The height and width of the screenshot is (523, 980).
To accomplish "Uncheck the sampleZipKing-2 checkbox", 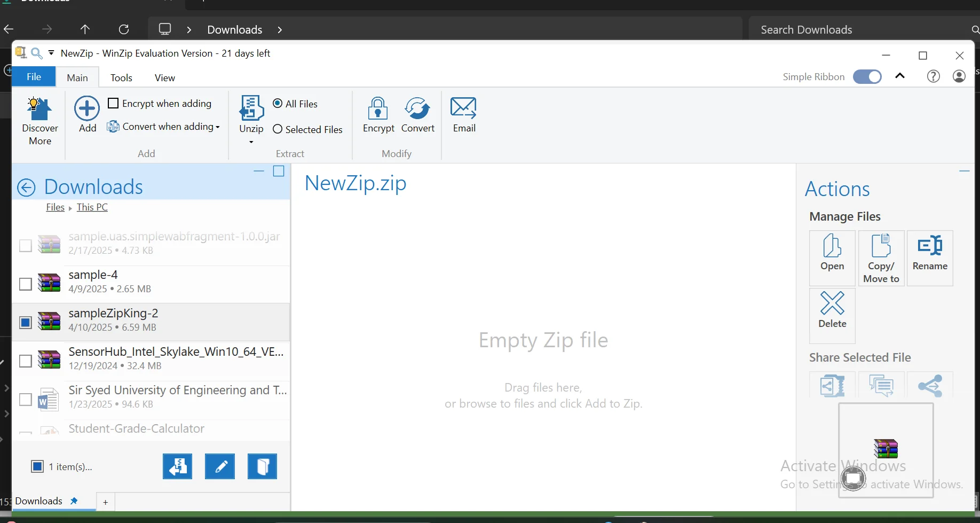I will (25, 322).
